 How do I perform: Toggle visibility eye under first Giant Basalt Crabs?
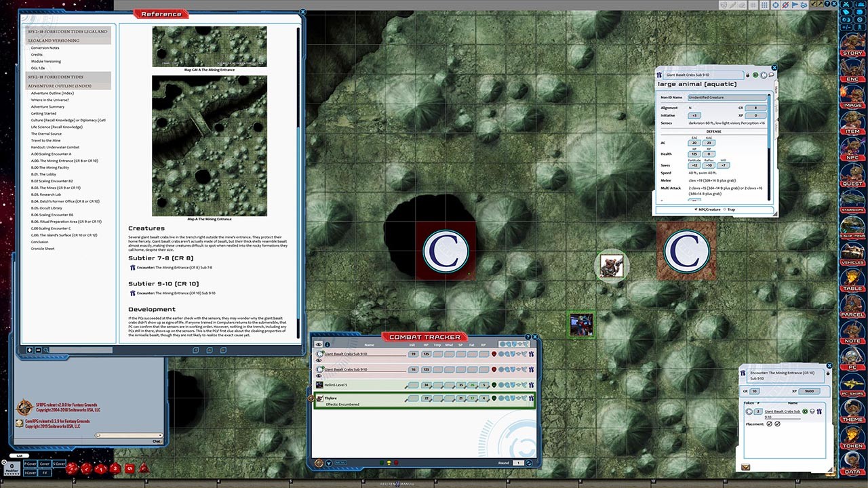tap(319, 360)
